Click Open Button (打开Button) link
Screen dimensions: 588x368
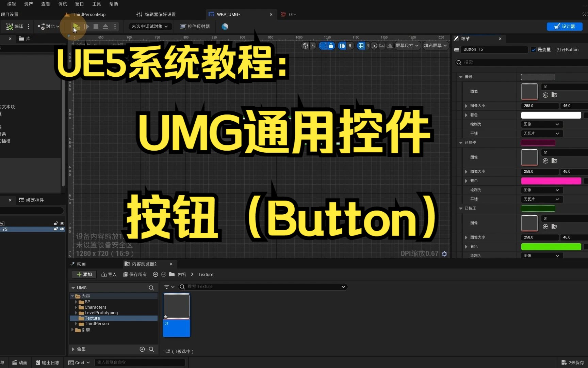(x=568, y=50)
